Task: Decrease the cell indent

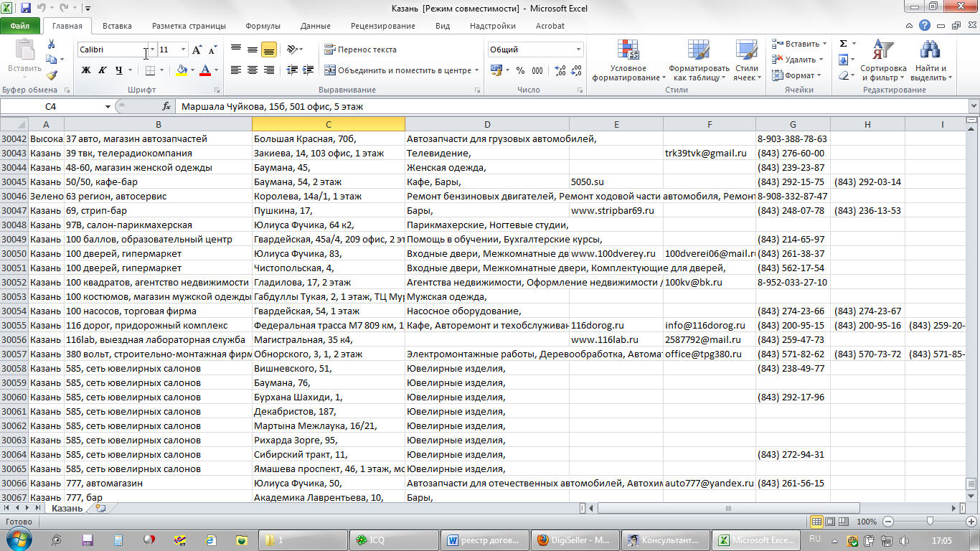Action: (292, 70)
